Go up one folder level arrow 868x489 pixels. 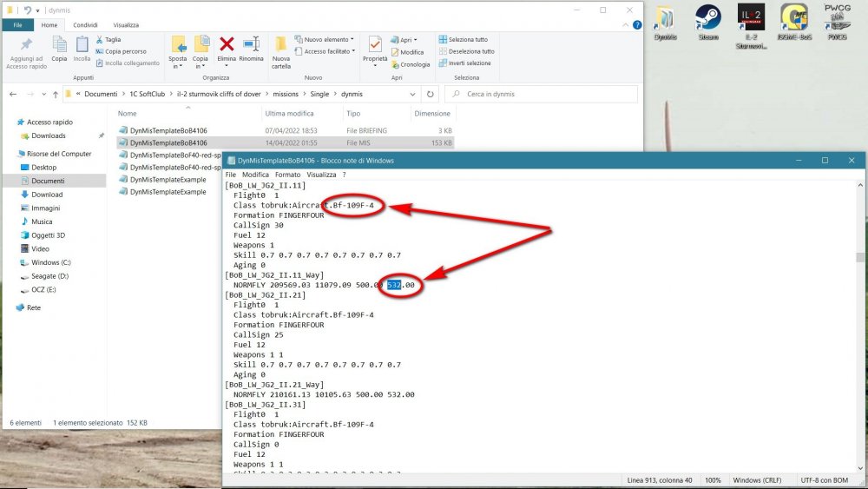56,94
